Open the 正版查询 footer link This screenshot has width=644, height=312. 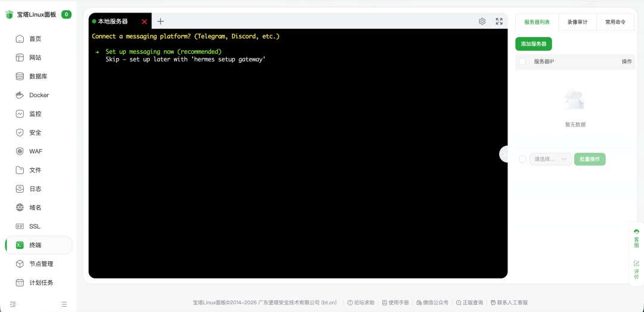point(469,302)
